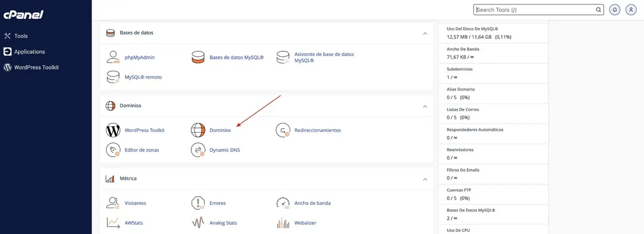The width and height of the screenshot is (644, 234).
Task: Click the Bases de datos section header icon
Action: [x=110, y=33]
